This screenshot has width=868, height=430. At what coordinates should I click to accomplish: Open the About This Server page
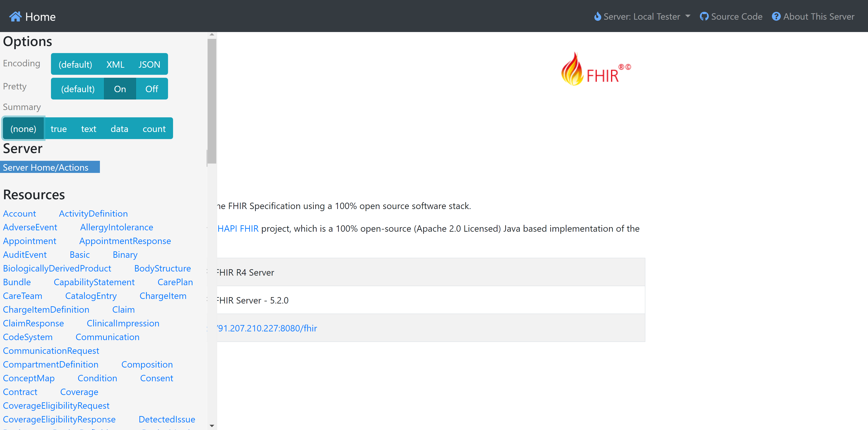[813, 16]
